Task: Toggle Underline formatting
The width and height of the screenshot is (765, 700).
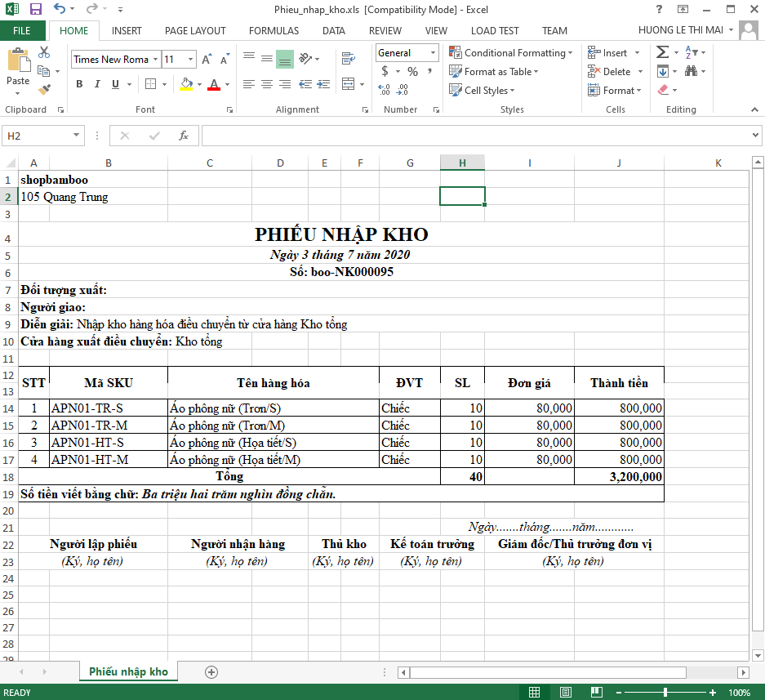Action: click(116, 84)
